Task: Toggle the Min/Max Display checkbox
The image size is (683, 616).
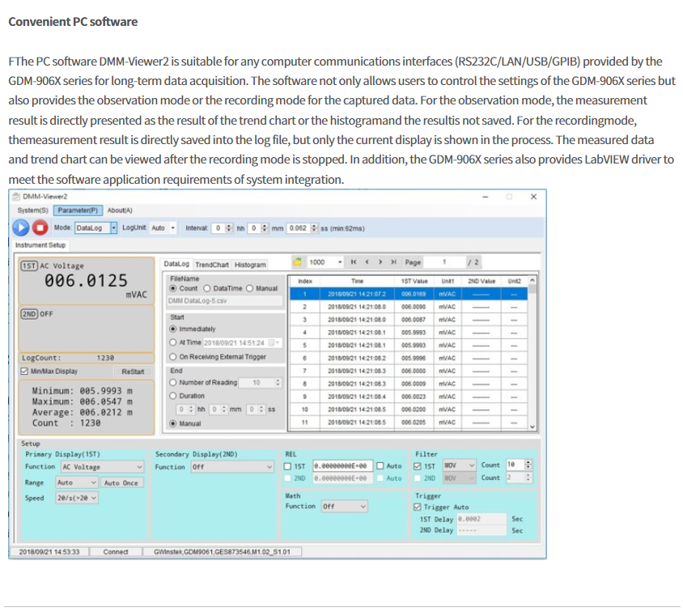Action: pos(25,372)
